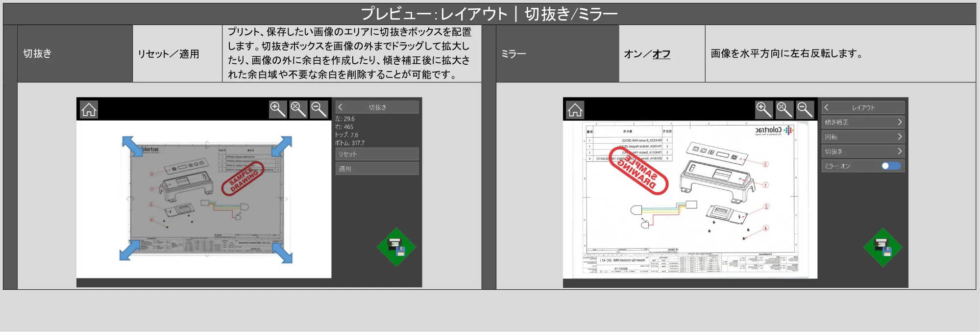
Task: Click zoom-out magnifier in the crop screenshot
Action: pos(319,109)
